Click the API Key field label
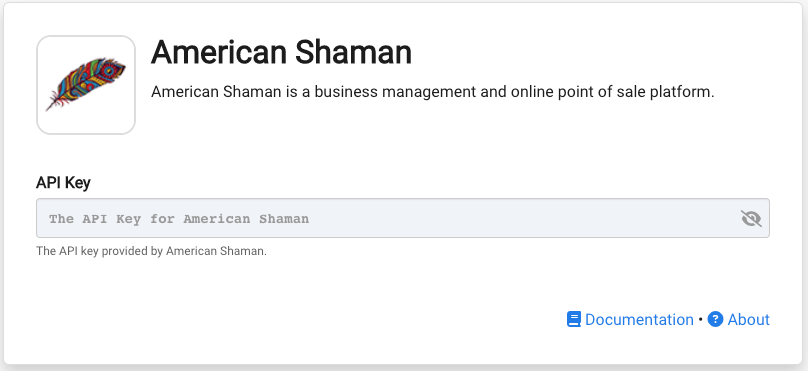This screenshot has width=808, height=371. point(63,182)
